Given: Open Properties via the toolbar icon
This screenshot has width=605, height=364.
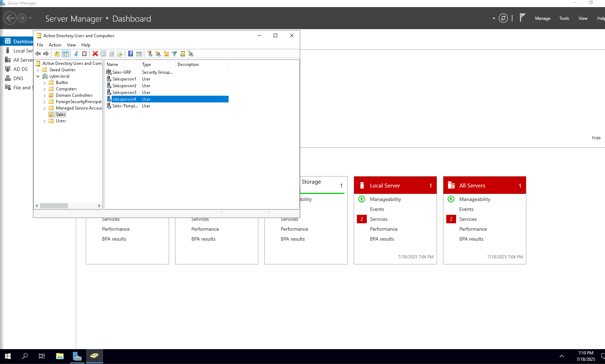Looking at the screenshot, I should [x=103, y=54].
